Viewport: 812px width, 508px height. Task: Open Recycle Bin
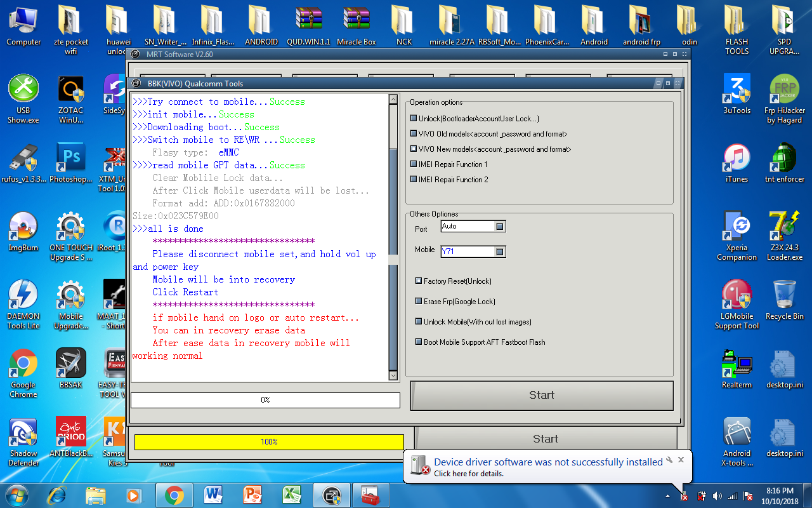(x=785, y=300)
